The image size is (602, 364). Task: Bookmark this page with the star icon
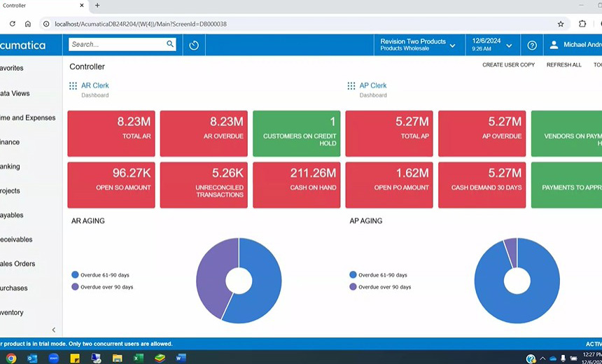tap(561, 24)
